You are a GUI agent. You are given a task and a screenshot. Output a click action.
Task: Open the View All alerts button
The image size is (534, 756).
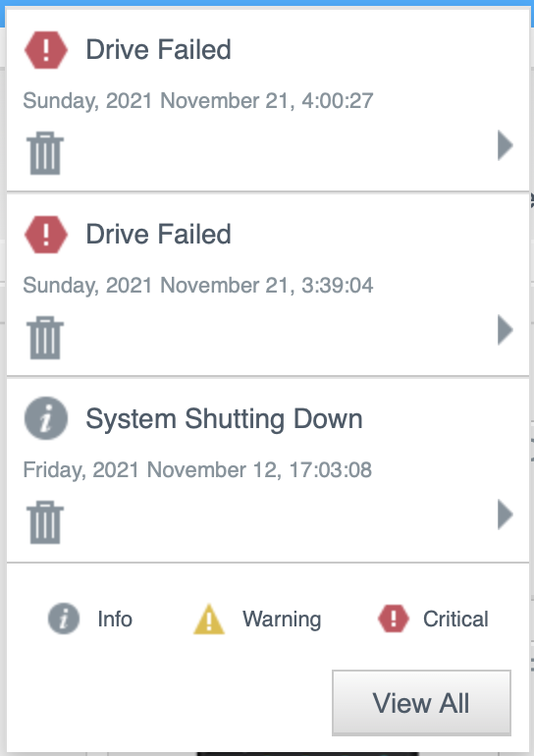click(421, 702)
